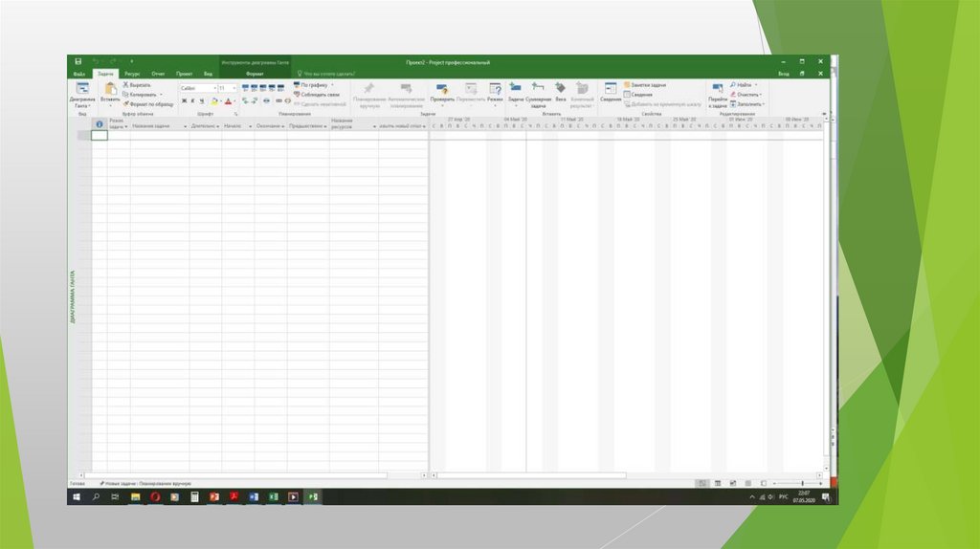Mark task 0% complete
The height and width of the screenshot is (549, 980).
(x=245, y=88)
